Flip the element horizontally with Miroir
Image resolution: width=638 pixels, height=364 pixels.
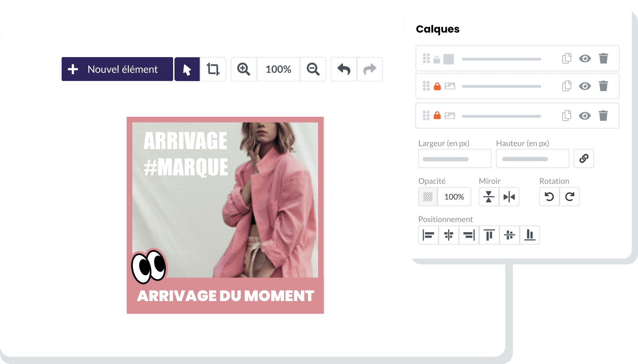(509, 196)
